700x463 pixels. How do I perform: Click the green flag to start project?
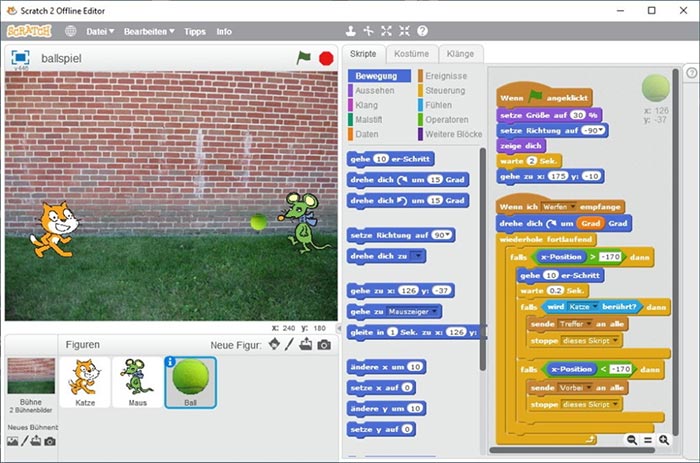(304, 58)
